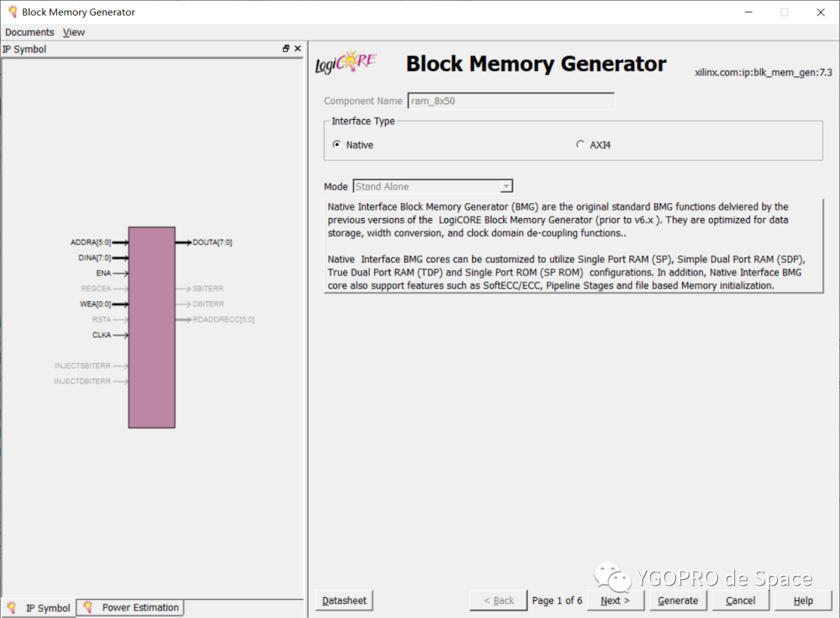
Task: Click the Block Memory Generator title bar icon
Action: pyautogui.click(x=13, y=12)
